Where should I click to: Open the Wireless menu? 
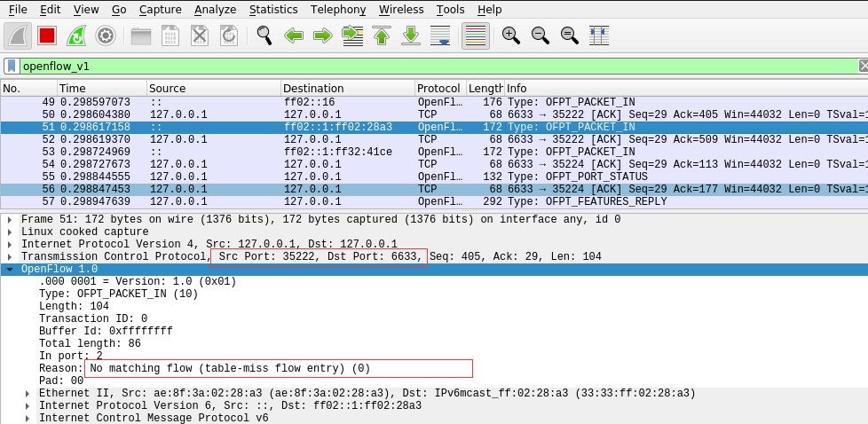401,10
